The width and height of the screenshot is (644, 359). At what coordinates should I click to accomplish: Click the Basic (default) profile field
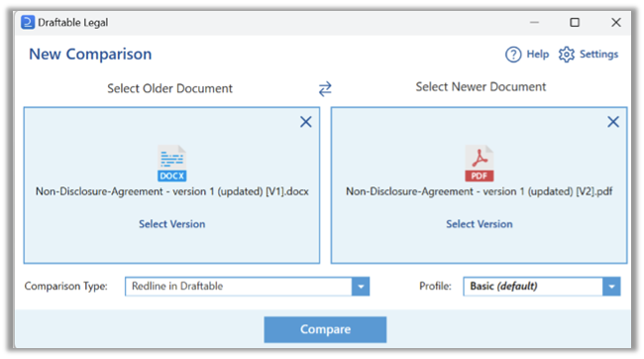[533, 287]
